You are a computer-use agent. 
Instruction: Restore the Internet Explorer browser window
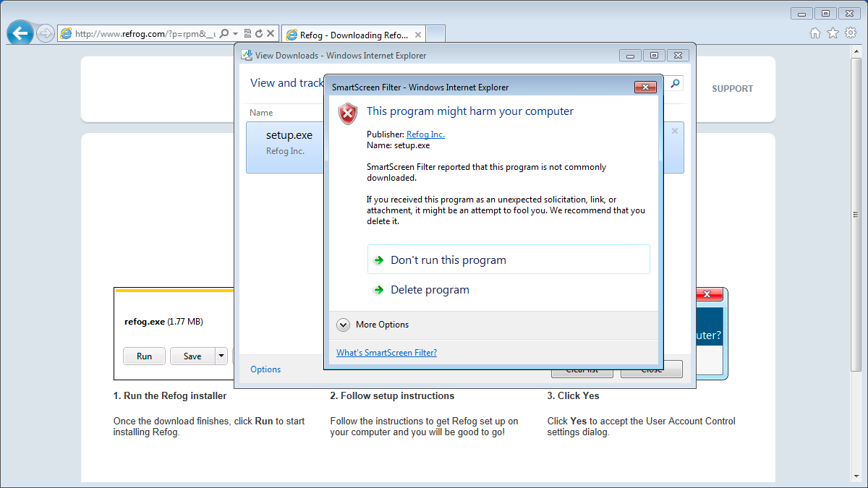click(x=825, y=13)
